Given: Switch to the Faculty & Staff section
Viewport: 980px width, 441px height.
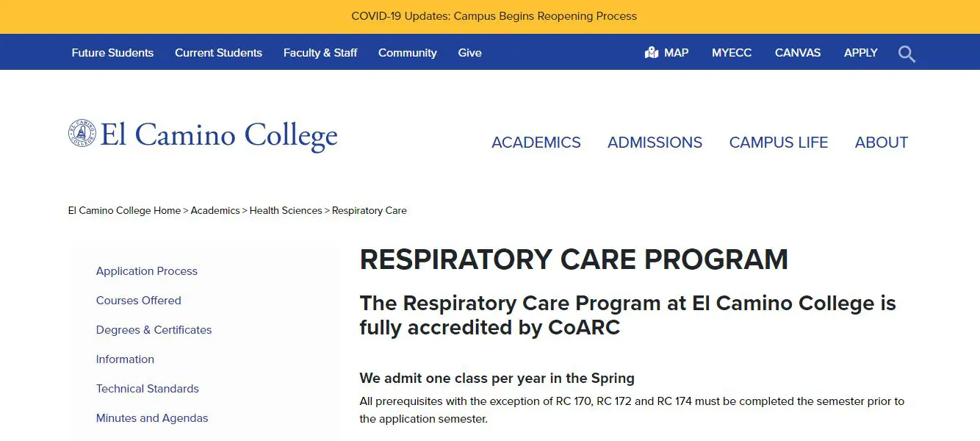Looking at the screenshot, I should 320,52.
